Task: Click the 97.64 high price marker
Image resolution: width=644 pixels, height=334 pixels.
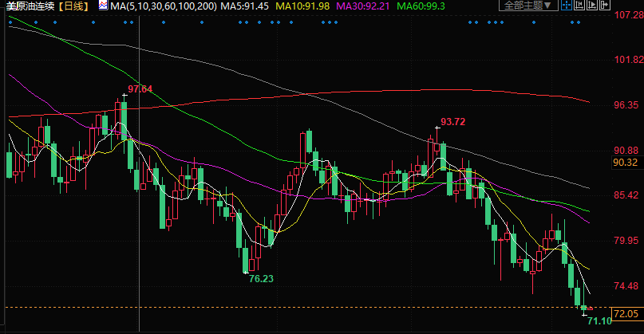Action: (x=140, y=88)
